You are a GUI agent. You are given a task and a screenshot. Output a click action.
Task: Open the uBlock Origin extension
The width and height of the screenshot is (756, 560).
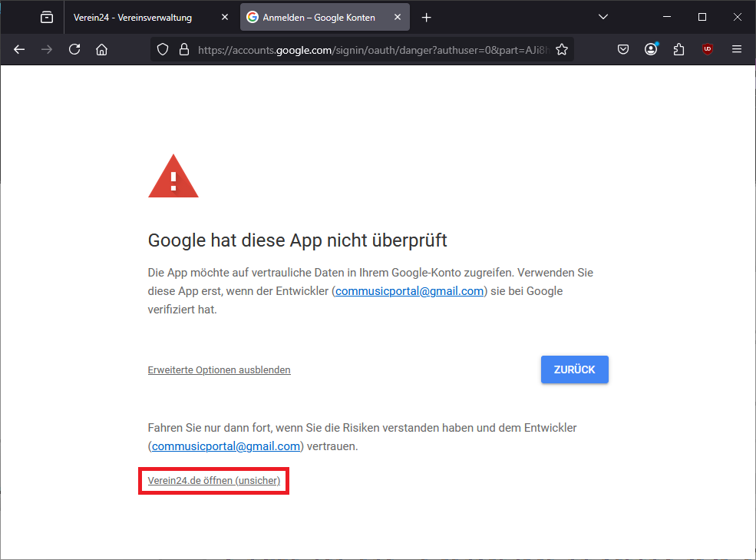point(708,49)
